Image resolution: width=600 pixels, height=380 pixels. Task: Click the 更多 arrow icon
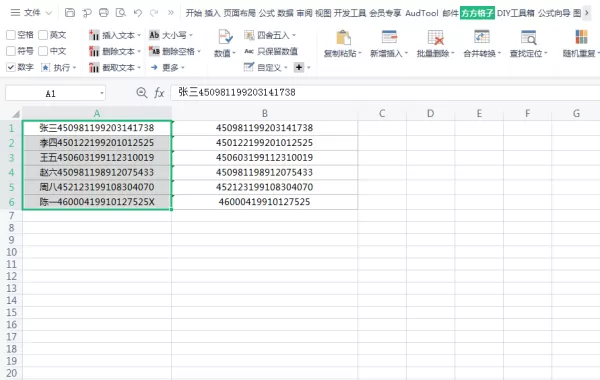pos(154,67)
